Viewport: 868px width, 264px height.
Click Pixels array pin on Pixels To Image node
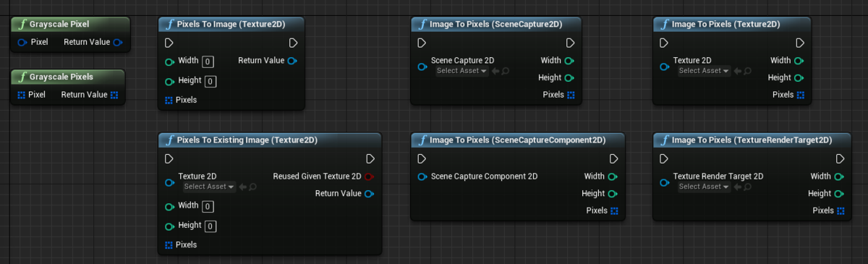(169, 100)
